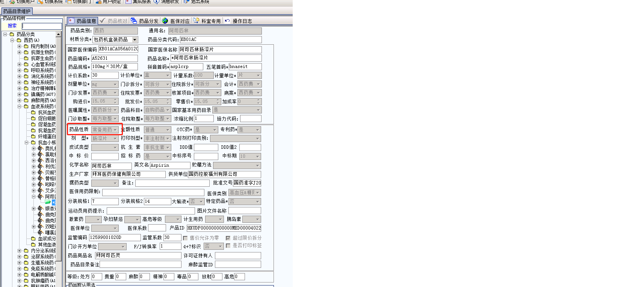Click the 切换部门 toolbar icon
The width and height of the screenshot is (644, 287).
click(x=68, y=2)
